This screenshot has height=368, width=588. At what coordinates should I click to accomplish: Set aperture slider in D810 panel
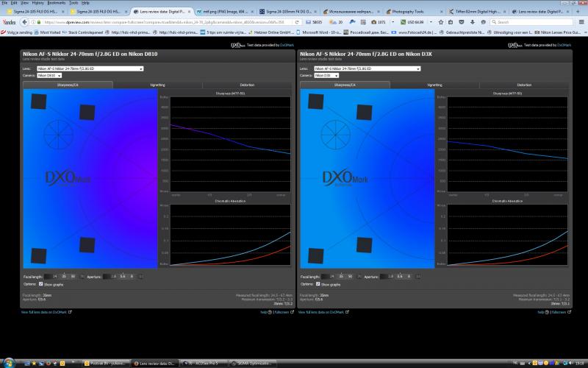click(x=123, y=276)
